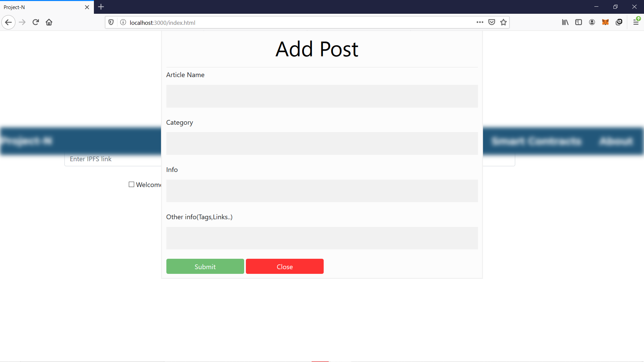Open a new browser tab
The width and height of the screenshot is (644, 362).
pos(101,7)
